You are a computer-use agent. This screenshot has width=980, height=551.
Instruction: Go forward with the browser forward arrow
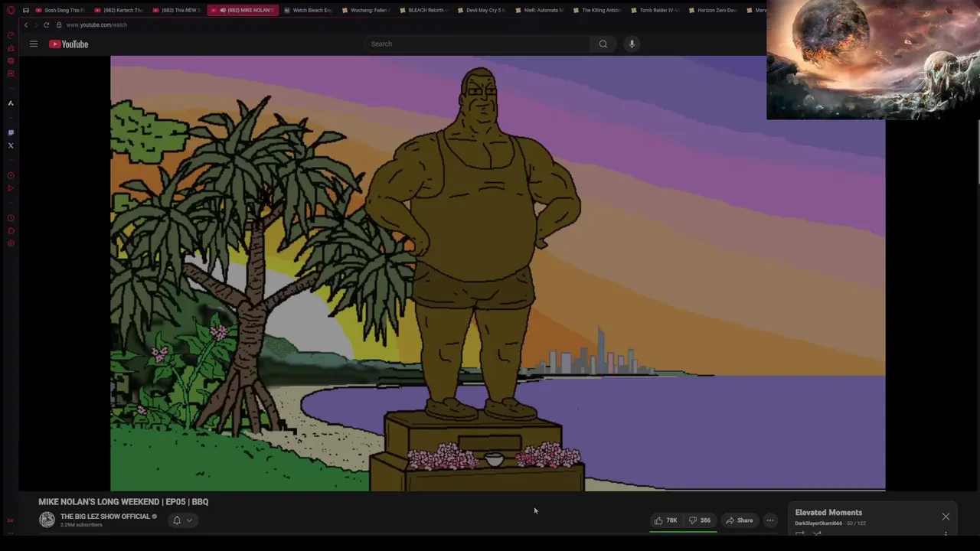[35, 24]
